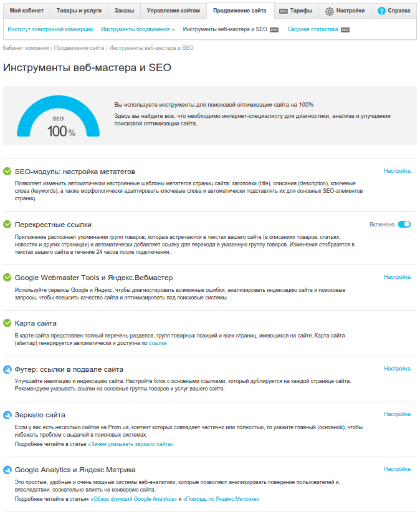Click blue wrench icon beside Зеркало сайта
Viewport: 420px width, 514px height.
click(7, 415)
